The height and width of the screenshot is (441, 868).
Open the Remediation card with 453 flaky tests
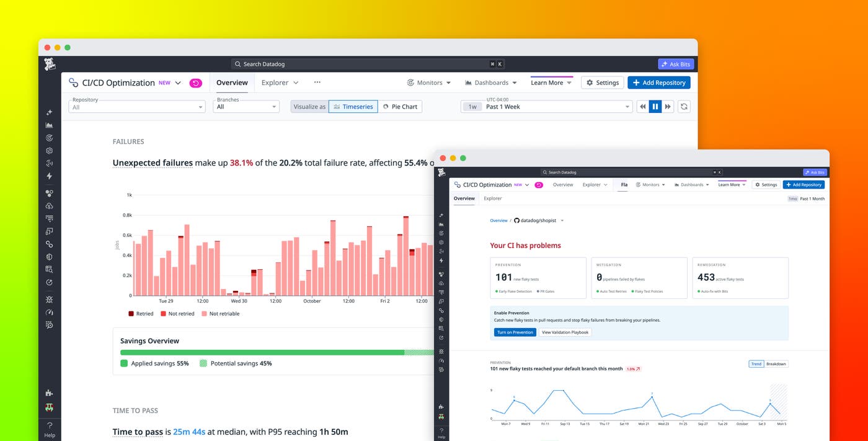(x=740, y=278)
